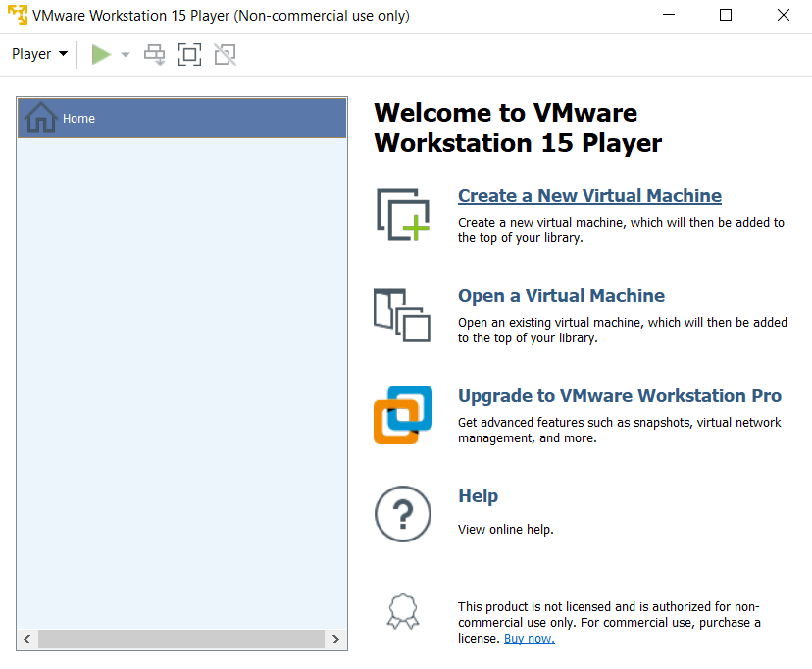Minimize the VMware Player window
Image resolution: width=812 pixels, height=669 pixels.
tap(669, 15)
